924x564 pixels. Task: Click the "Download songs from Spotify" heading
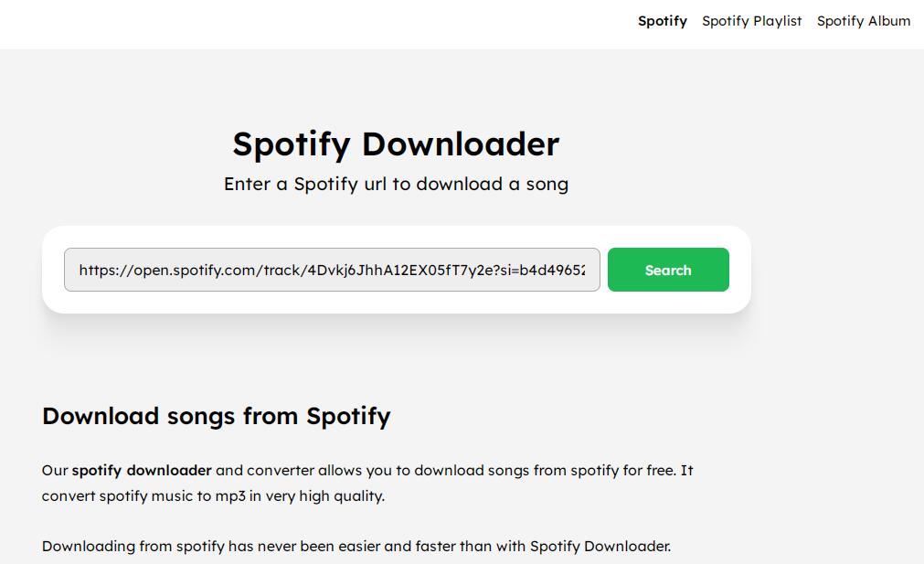(216, 416)
